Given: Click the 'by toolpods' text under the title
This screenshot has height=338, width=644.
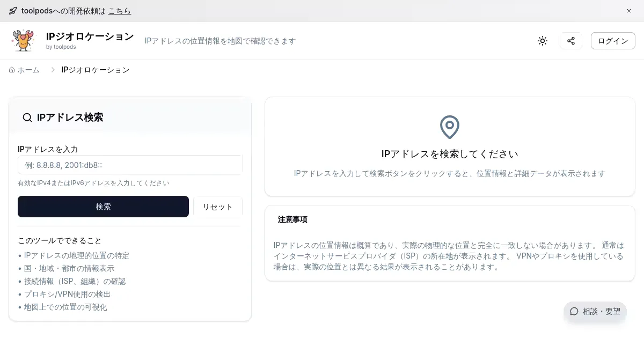Looking at the screenshot, I should click(x=61, y=47).
